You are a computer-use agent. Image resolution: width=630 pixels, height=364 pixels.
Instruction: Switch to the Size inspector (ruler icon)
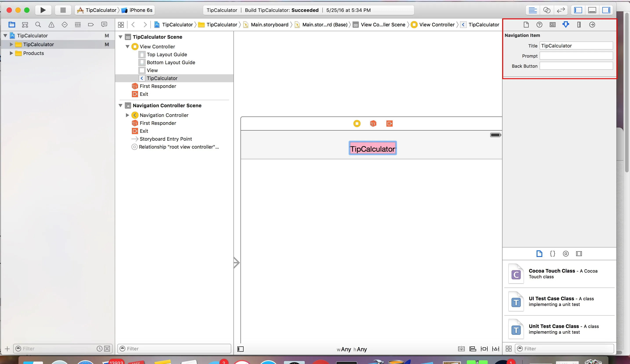point(579,24)
